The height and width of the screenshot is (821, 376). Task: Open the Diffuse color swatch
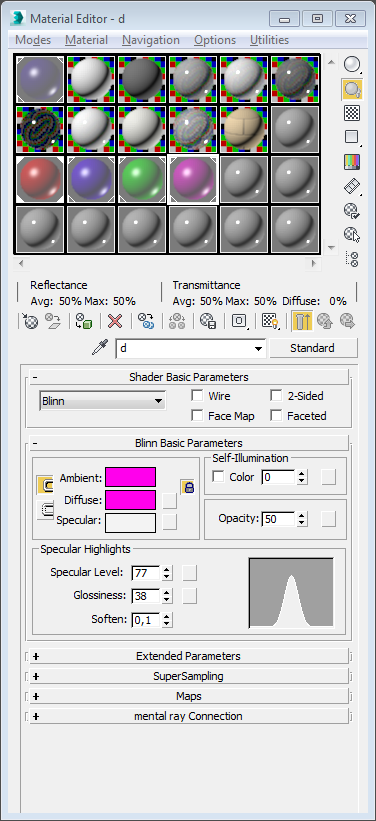click(x=130, y=500)
